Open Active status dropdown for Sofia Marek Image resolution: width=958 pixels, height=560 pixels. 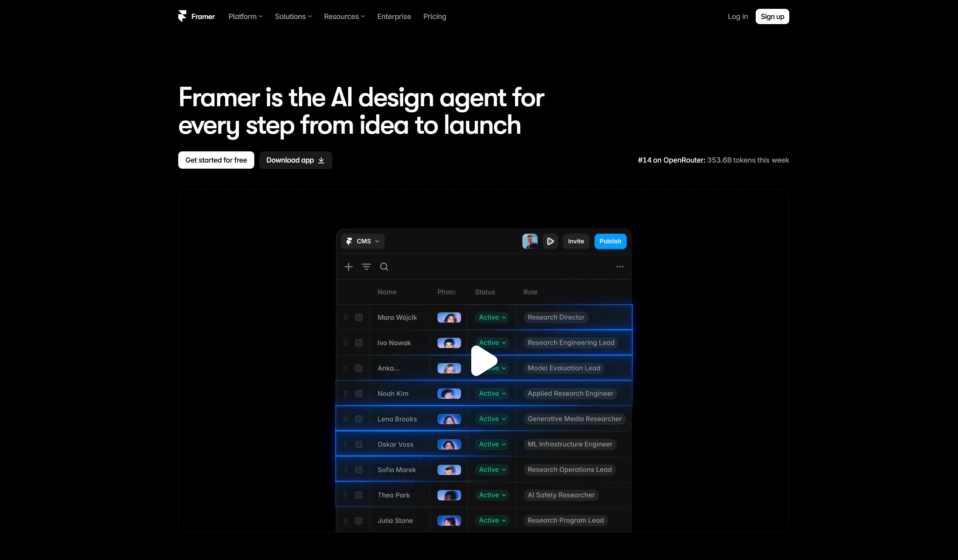click(492, 469)
